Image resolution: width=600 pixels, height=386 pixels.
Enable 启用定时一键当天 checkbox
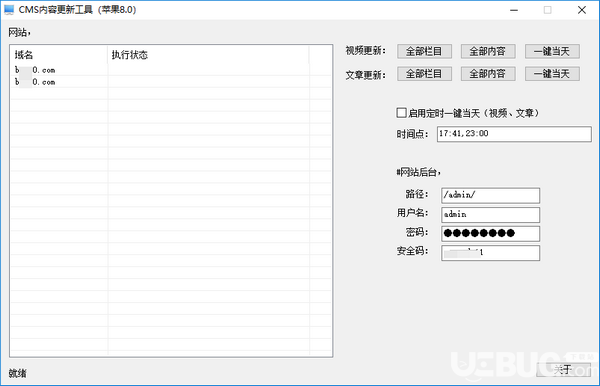point(401,113)
